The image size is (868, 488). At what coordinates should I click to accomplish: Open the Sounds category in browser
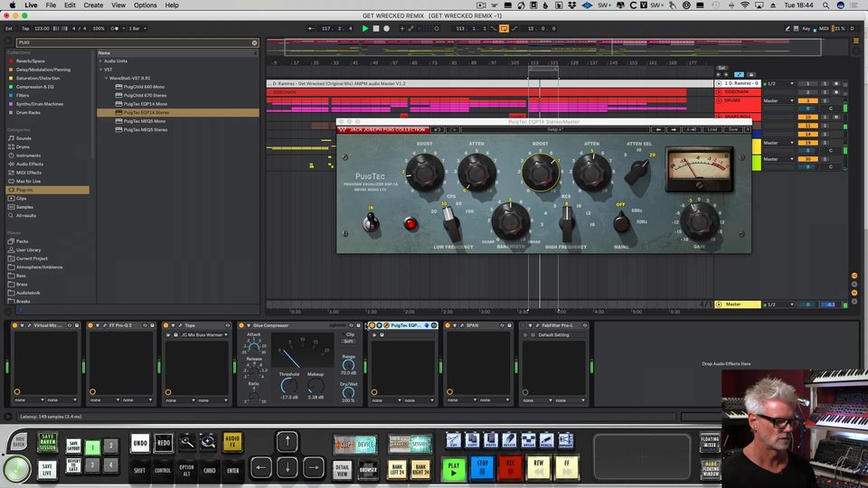[24, 138]
